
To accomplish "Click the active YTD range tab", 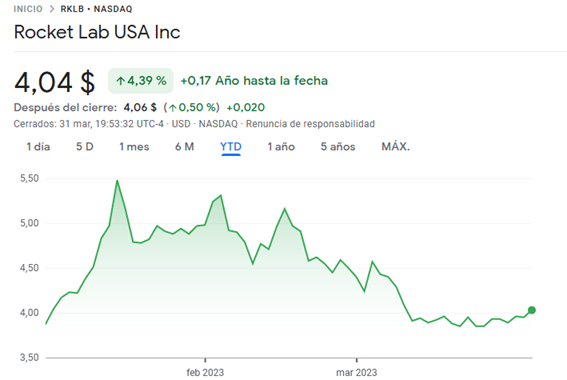I will click(x=231, y=147).
